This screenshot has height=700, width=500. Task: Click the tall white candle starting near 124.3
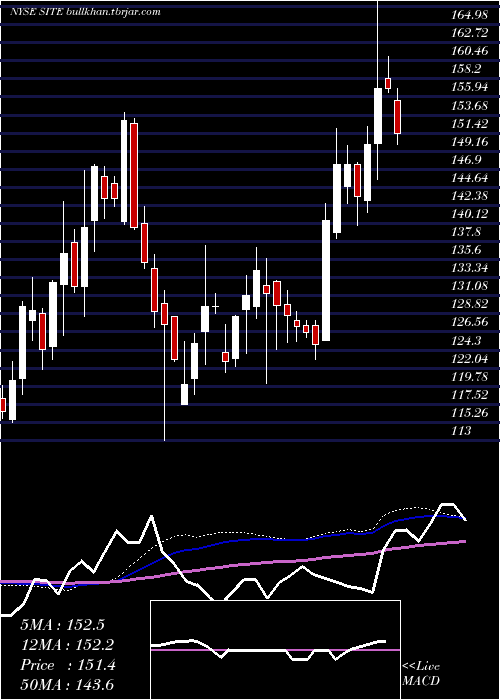click(326, 280)
